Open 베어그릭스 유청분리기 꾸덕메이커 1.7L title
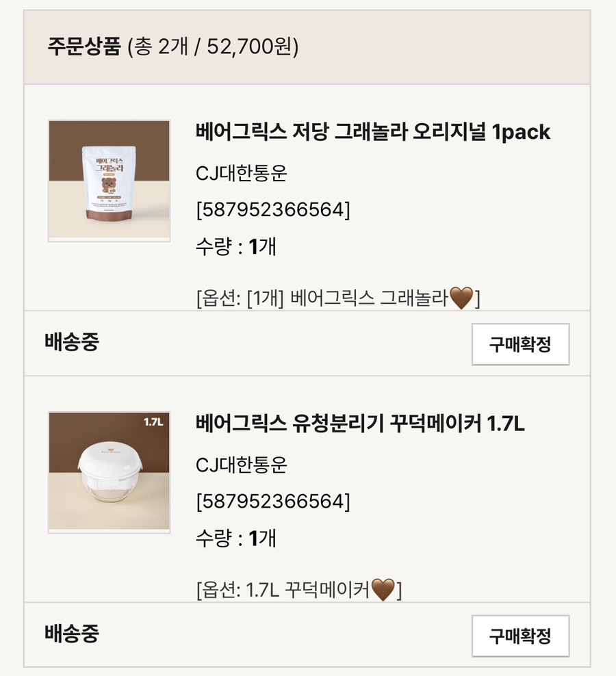This screenshot has height=676, width=616. (x=360, y=424)
